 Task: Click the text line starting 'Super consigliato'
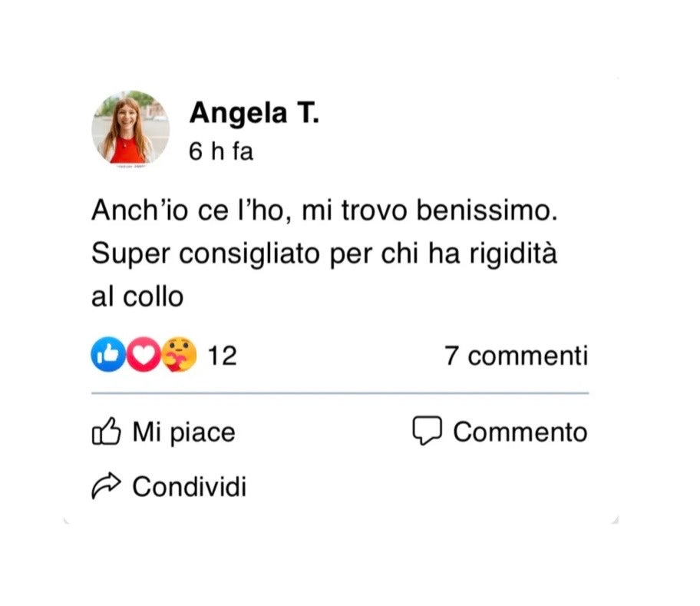pos(324,254)
